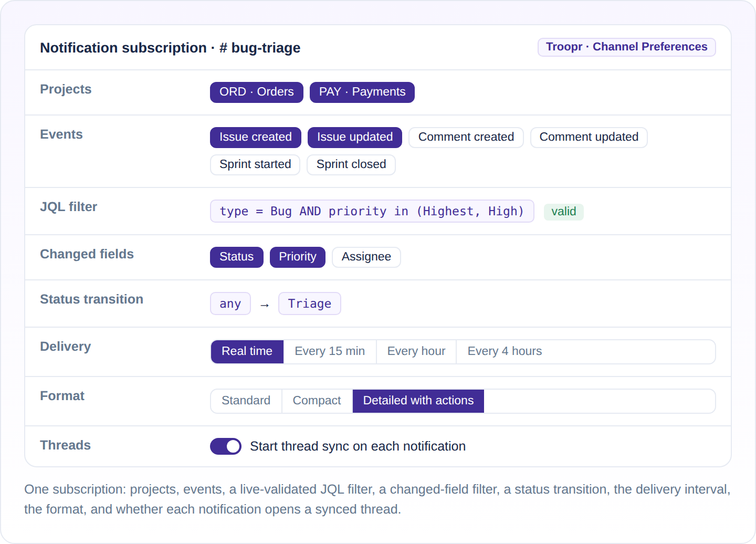Choose the Compact format
Screen dimensions: 756x544
coord(317,401)
